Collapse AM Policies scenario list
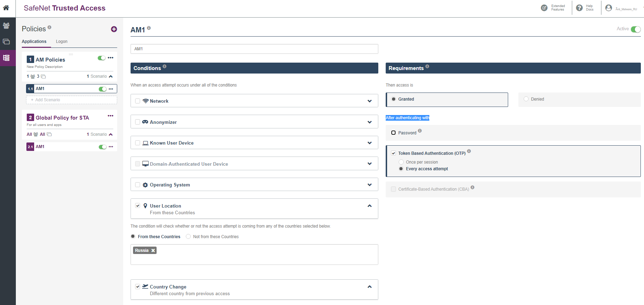Viewport: 644px width, 305px height. [x=111, y=76]
